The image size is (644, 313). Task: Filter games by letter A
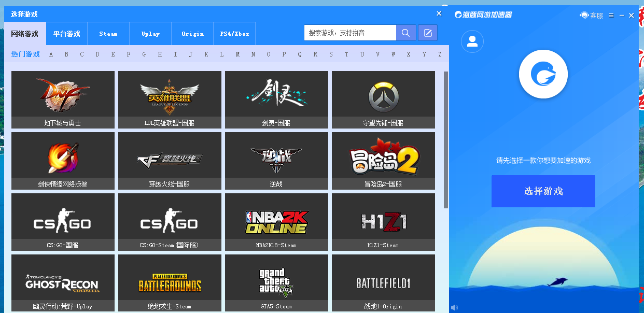tap(51, 54)
